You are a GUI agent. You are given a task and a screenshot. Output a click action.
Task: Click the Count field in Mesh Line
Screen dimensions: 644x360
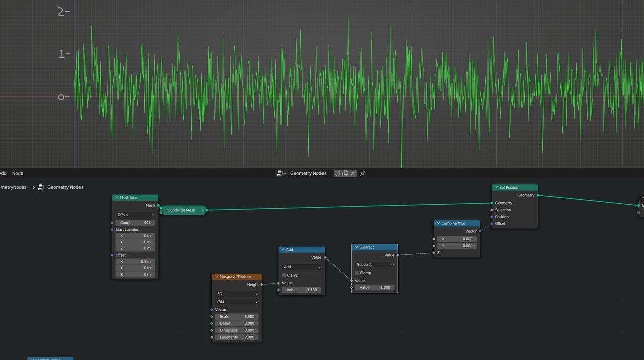point(135,222)
